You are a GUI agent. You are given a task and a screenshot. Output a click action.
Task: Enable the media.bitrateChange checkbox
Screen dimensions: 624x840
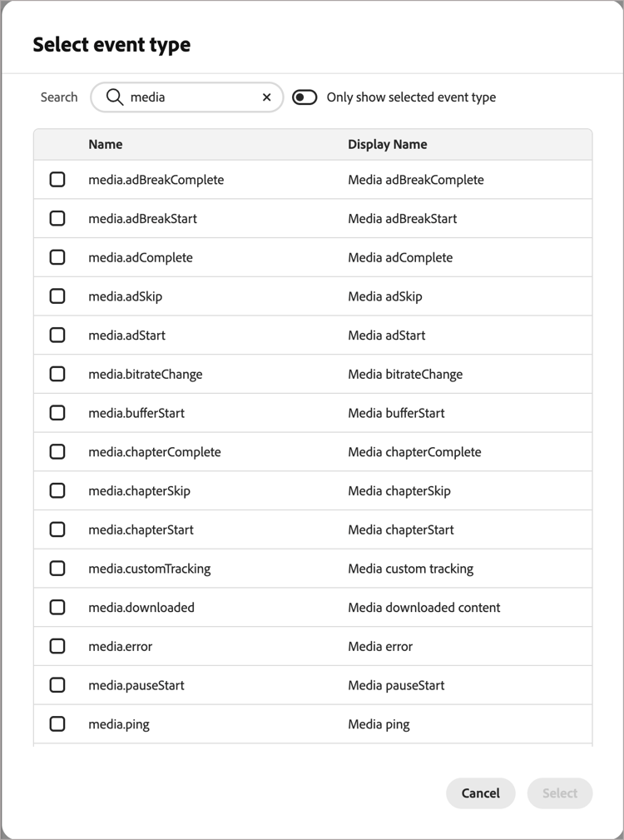click(57, 374)
